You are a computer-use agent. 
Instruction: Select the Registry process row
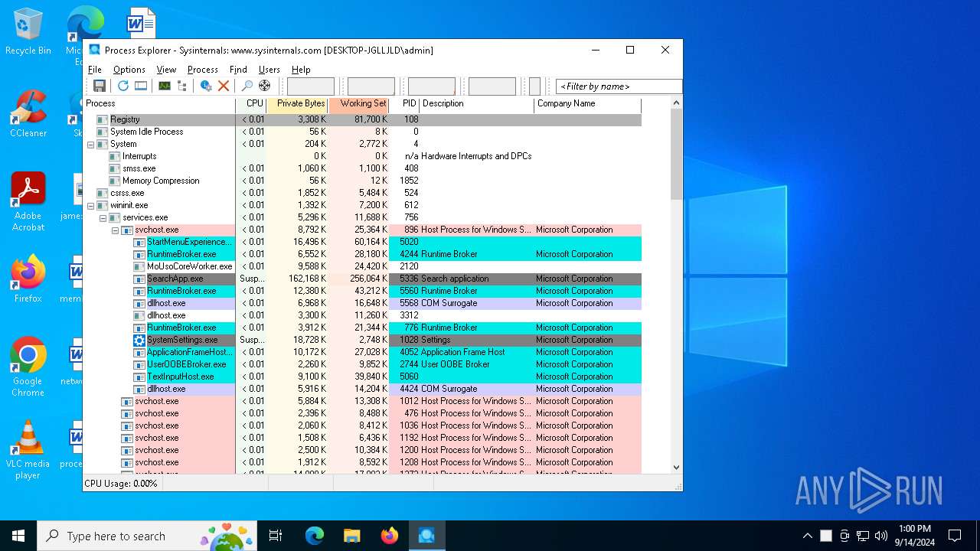click(x=362, y=119)
